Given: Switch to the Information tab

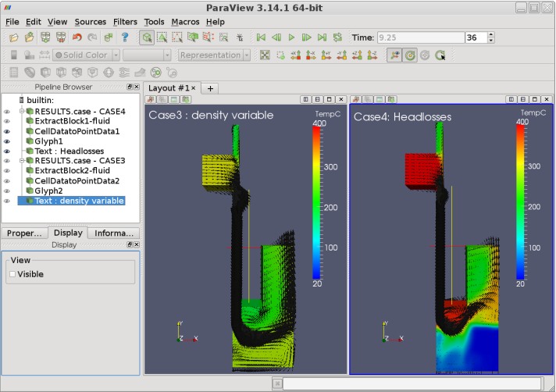Looking at the screenshot, I should [114, 233].
